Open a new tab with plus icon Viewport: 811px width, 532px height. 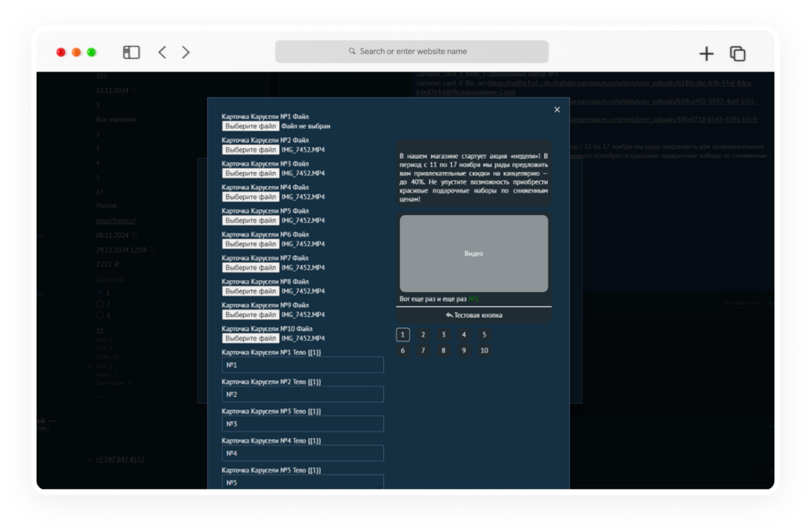[706, 53]
